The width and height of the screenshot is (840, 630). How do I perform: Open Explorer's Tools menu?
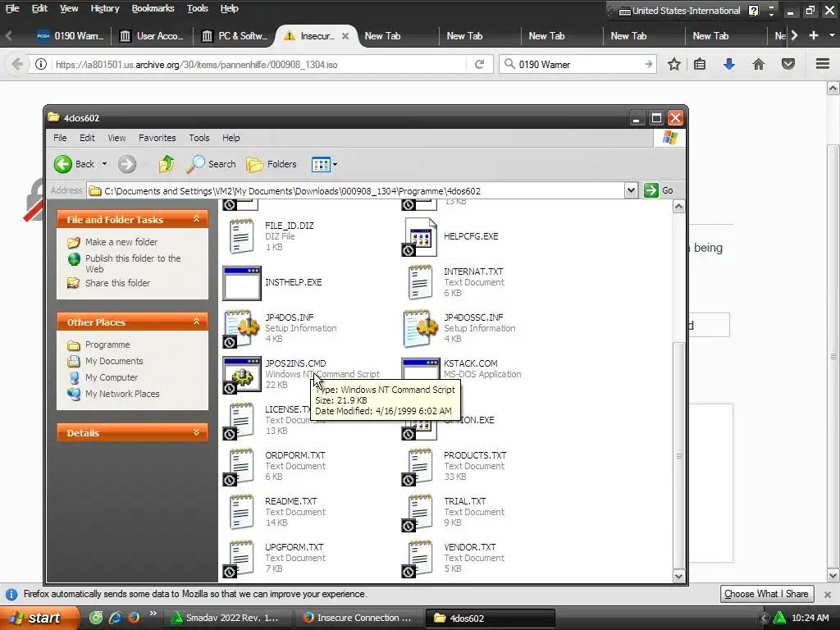click(x=199, y=138)
